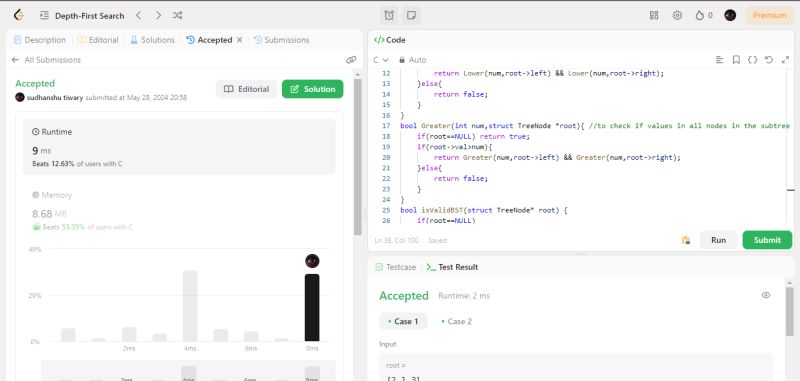Click the curly braces icon in editor
Screen dimensions: 800x381
click(x=752, y=60)
